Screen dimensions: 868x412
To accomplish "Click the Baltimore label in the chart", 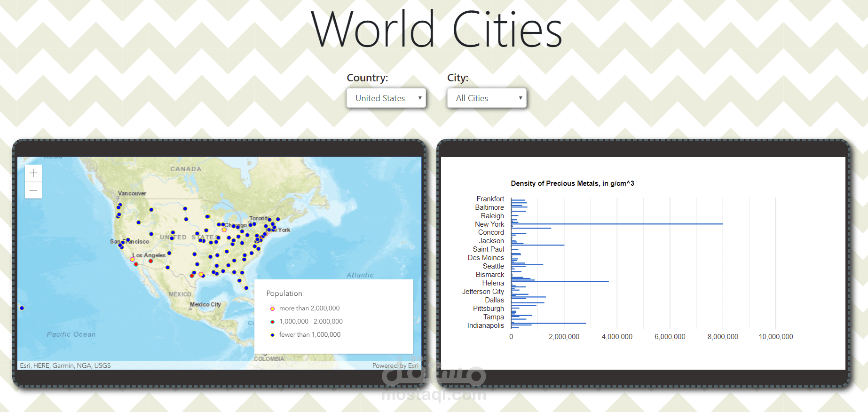I will click(489, 207).
